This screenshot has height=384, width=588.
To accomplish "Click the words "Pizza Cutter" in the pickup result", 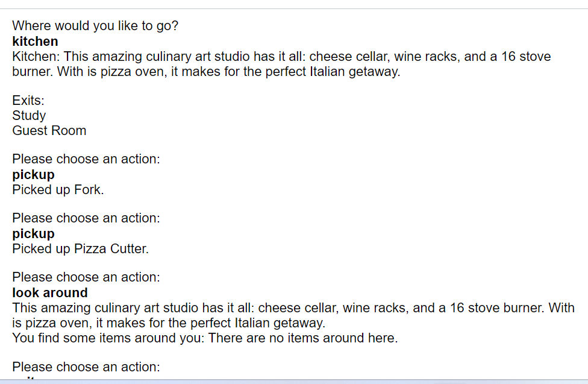I will click(x=110, y=249).
